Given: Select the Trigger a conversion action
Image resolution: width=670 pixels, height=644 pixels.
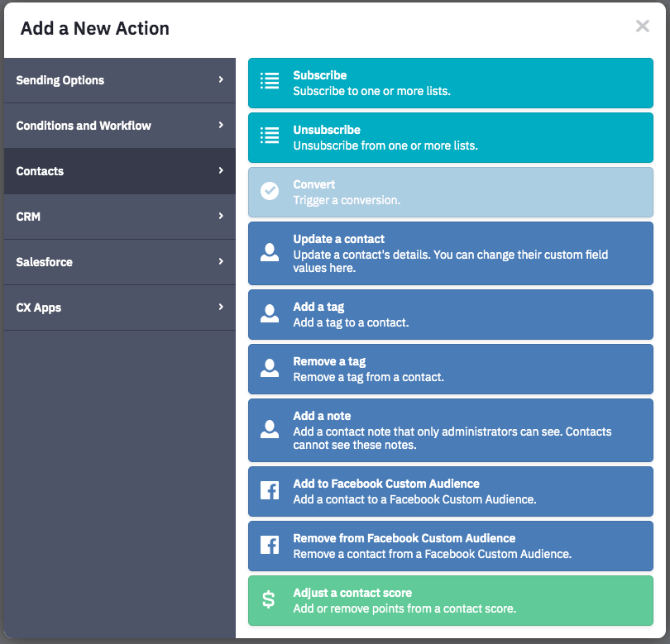Looking at the screenshot, I should pyautogui.click(x=450, y=192).
